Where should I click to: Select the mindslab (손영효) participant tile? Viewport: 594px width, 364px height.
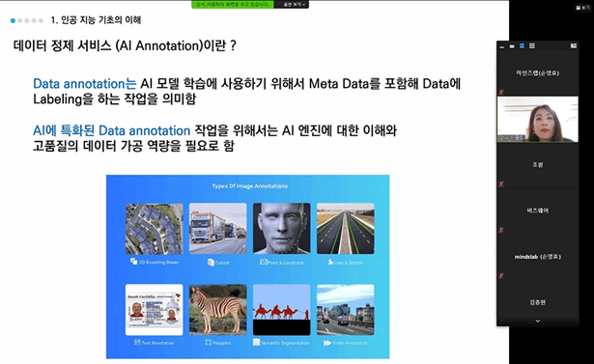click(x=538, y=257)
